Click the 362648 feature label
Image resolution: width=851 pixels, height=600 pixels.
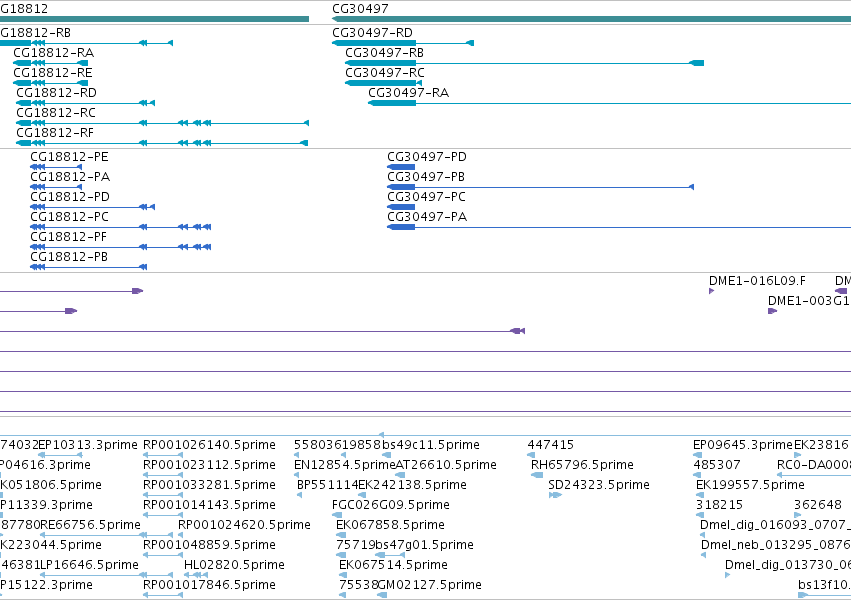[x=818, y=505]
